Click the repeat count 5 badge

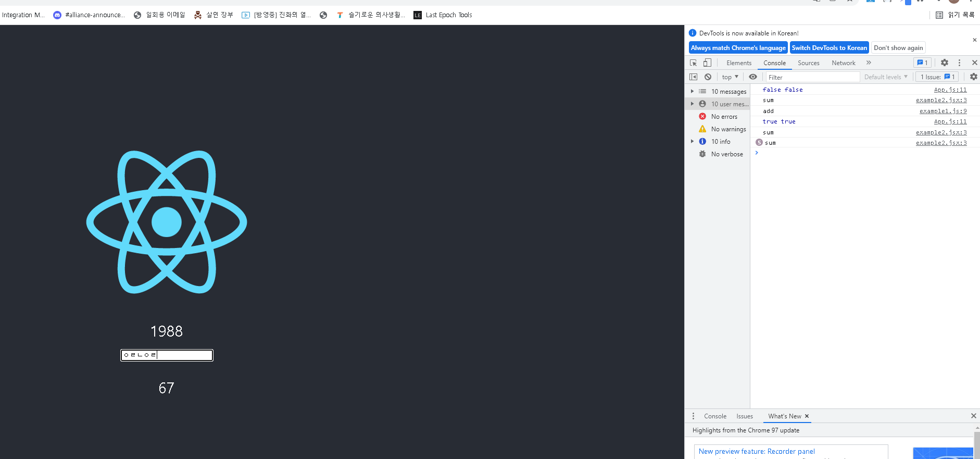point(759,142)
